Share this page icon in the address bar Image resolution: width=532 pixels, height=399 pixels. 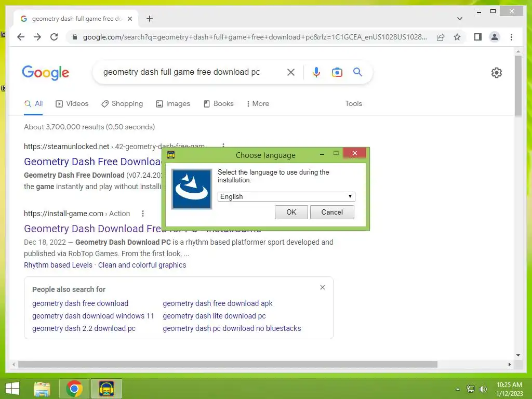[441, 37]
